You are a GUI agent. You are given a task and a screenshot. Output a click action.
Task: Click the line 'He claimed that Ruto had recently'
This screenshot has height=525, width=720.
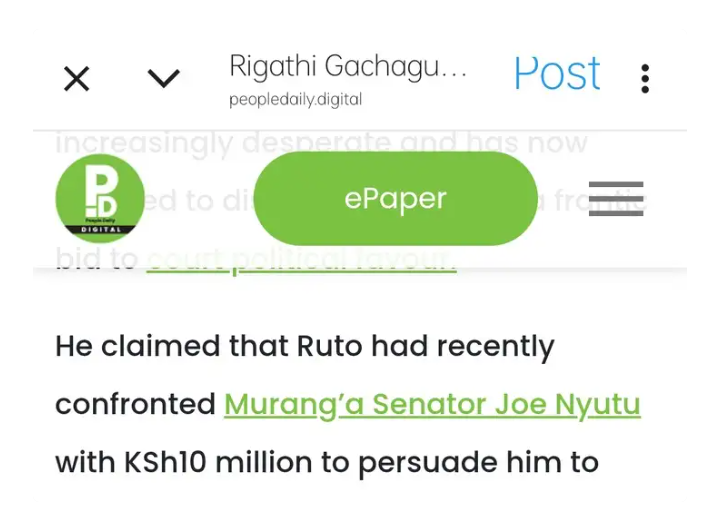tap(305, 347)
